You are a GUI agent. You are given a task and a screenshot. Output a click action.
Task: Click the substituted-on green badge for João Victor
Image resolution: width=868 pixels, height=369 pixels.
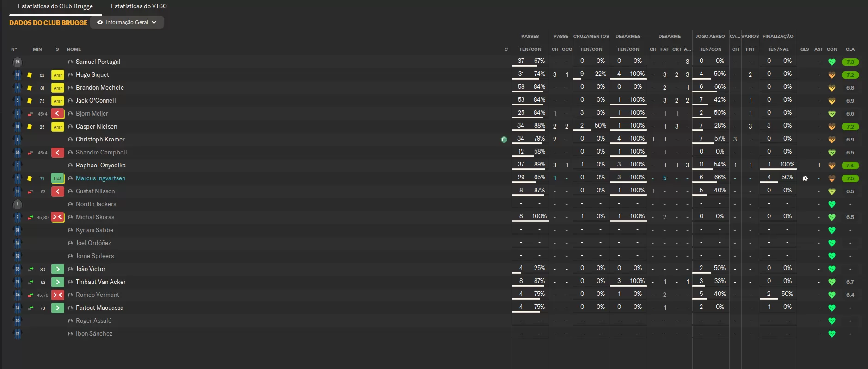57,269
